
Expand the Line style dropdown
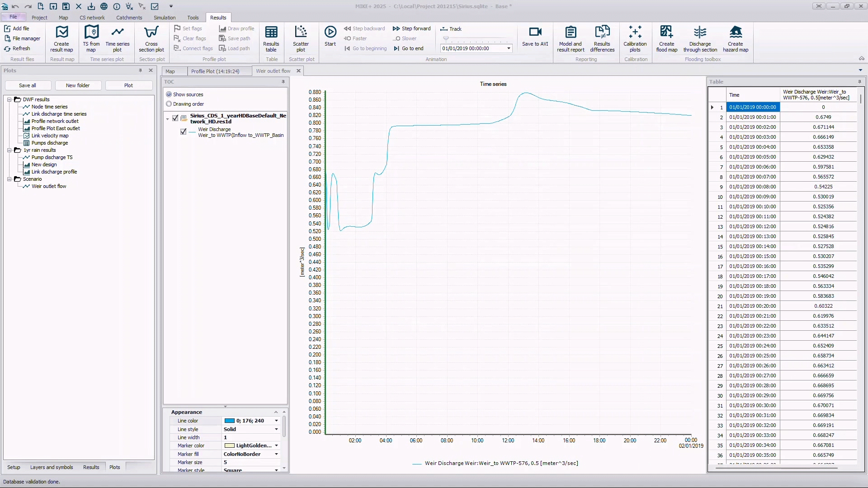[276, 429]
